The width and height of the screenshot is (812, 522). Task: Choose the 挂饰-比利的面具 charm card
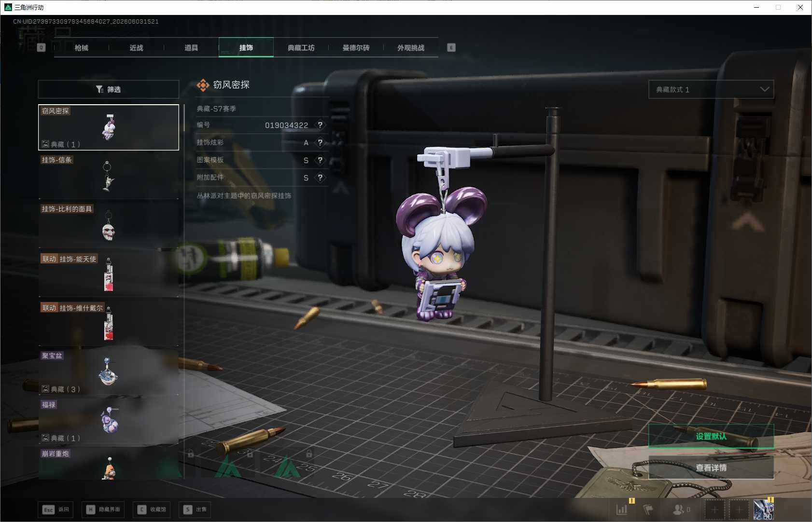109,225
